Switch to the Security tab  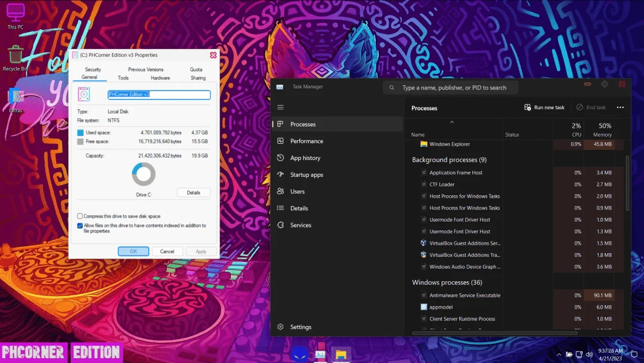[93, 69]
